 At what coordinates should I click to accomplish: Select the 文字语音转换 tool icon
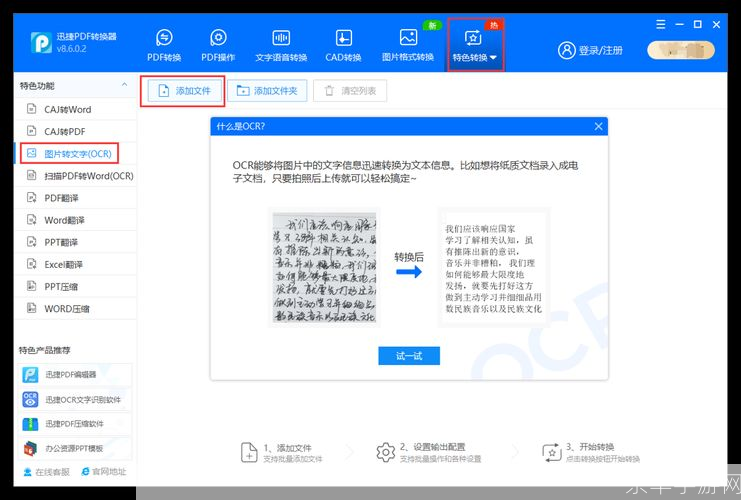[x=281, y=45]
